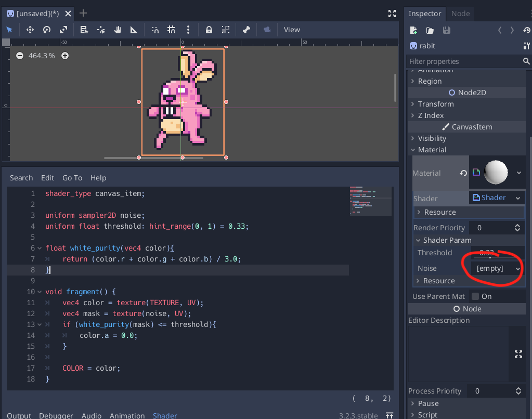
Task: Click the View button in viewport toolbar
Action: tap(292, 30)
